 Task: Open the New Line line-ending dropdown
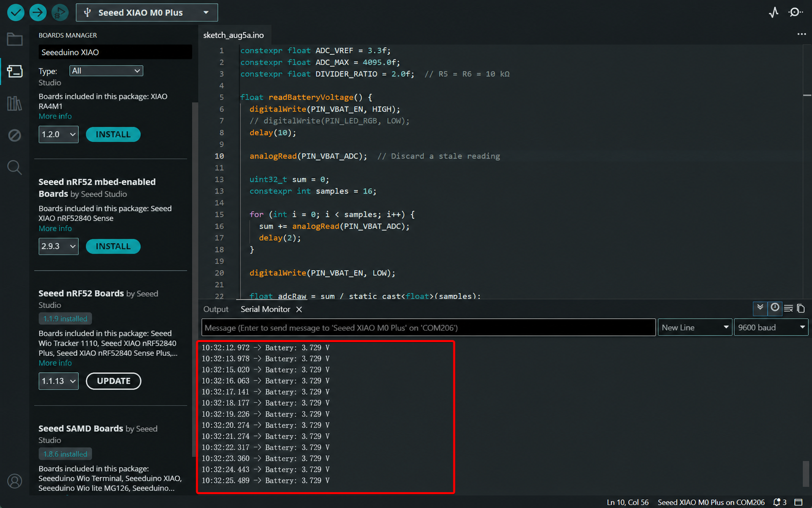tap(695, 327)
